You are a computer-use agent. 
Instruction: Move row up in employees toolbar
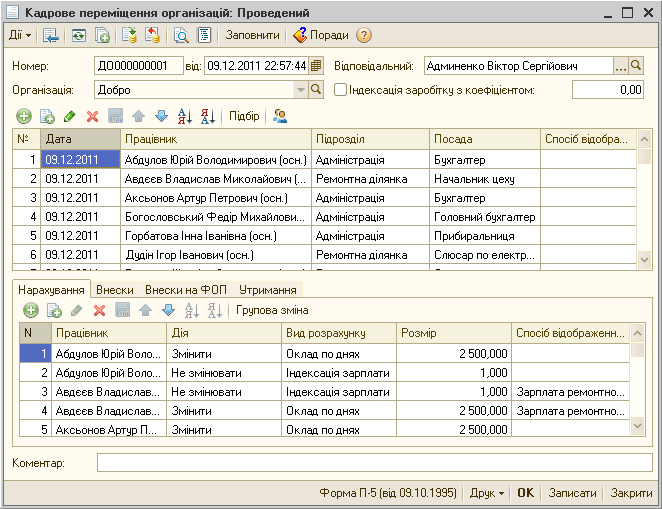[x=138, y=116]
